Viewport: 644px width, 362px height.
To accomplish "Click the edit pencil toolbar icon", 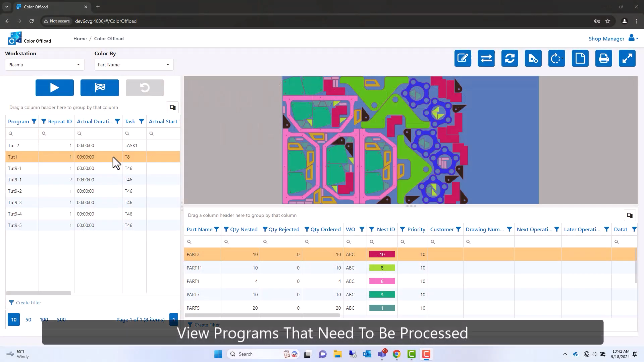I will [463, 58].
